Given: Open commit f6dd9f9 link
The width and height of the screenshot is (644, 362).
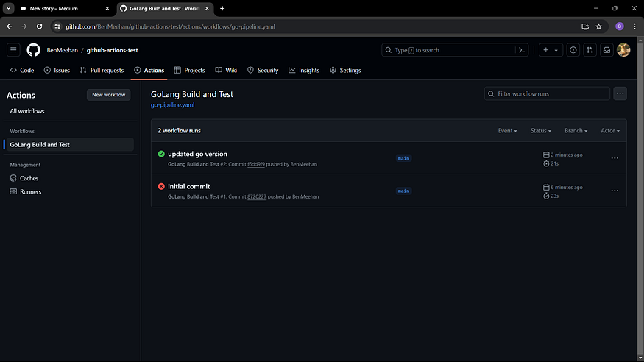Looking at the screenshot, I should [x=256, y=164].
